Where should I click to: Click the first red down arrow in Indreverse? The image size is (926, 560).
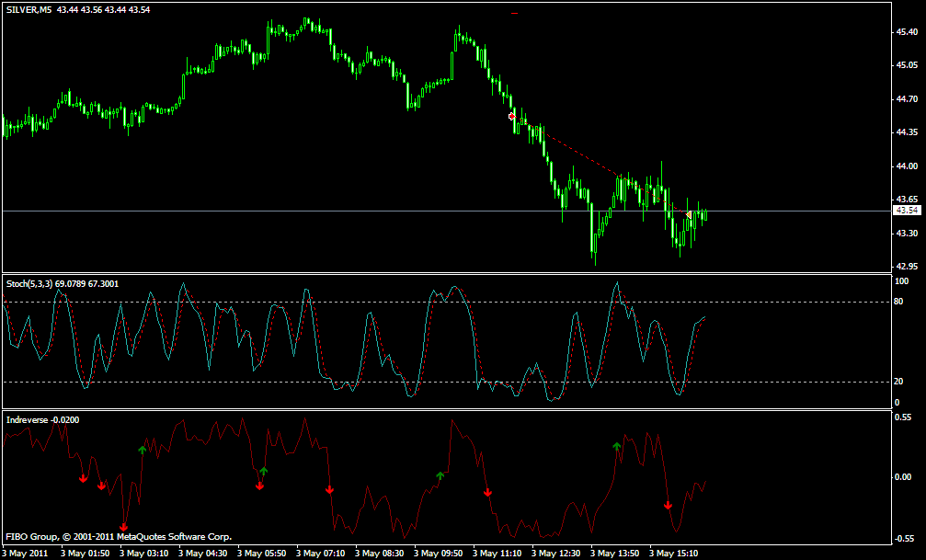coord(84,478)
